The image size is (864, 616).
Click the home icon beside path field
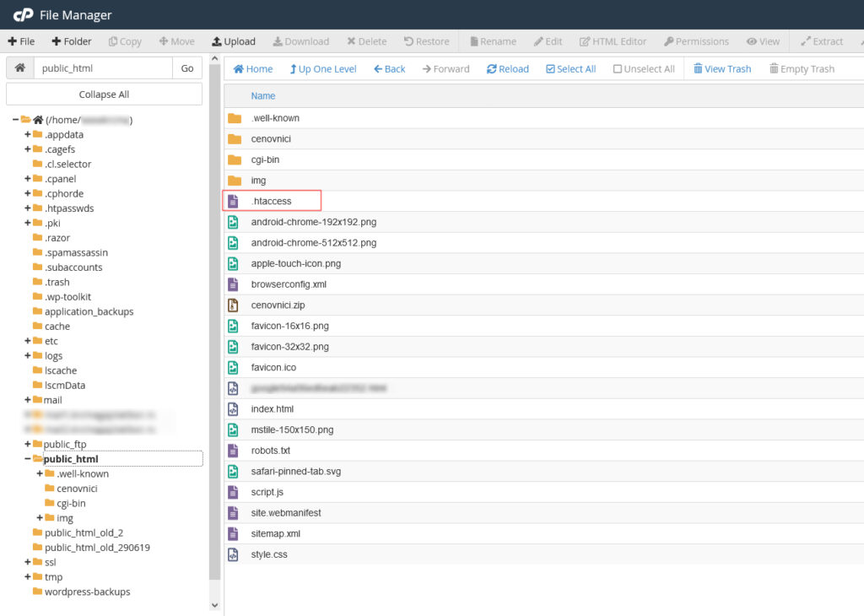tap(19, 68)
